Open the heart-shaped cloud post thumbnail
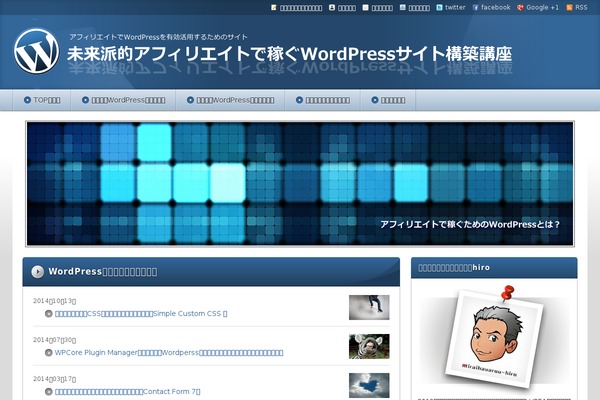Screen dimensions: 600x400 tap(369, 385)
